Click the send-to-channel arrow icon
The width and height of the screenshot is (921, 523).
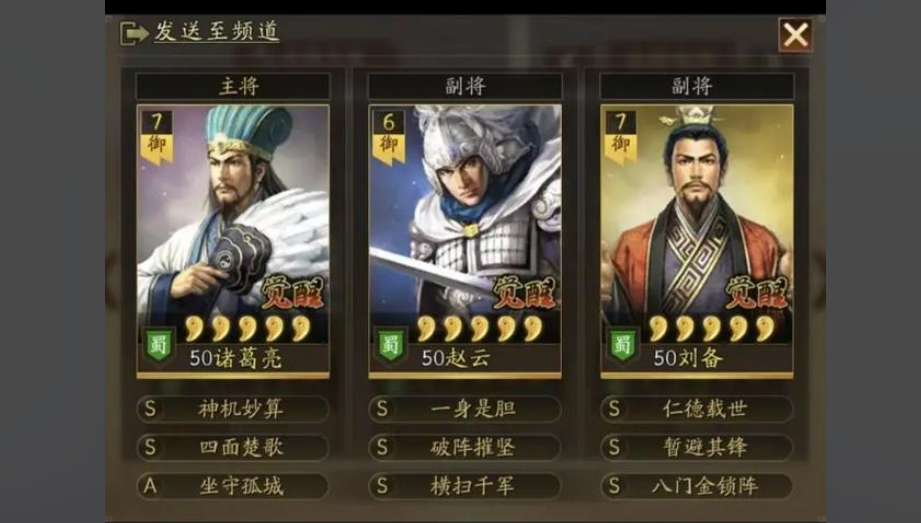[134, 33]
